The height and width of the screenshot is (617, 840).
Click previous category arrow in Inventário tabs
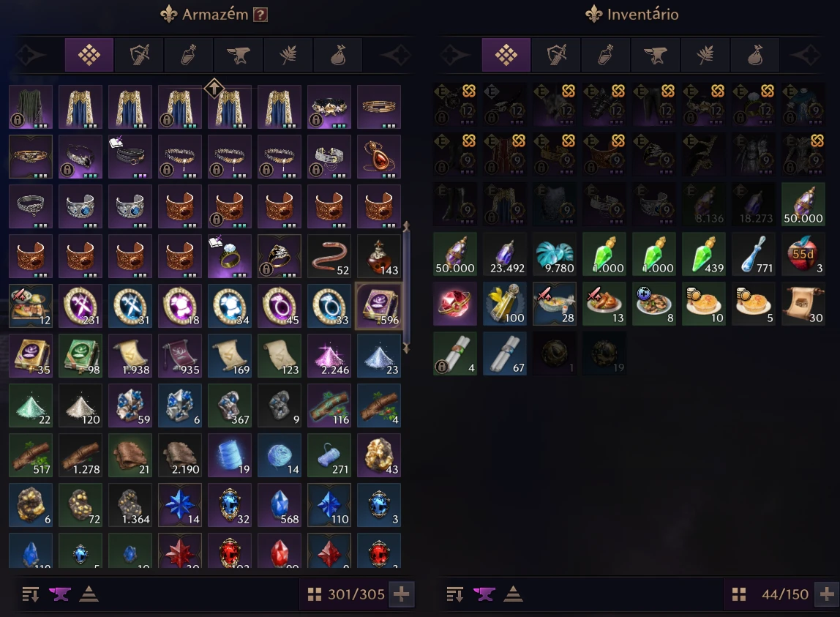click(454, 55)
